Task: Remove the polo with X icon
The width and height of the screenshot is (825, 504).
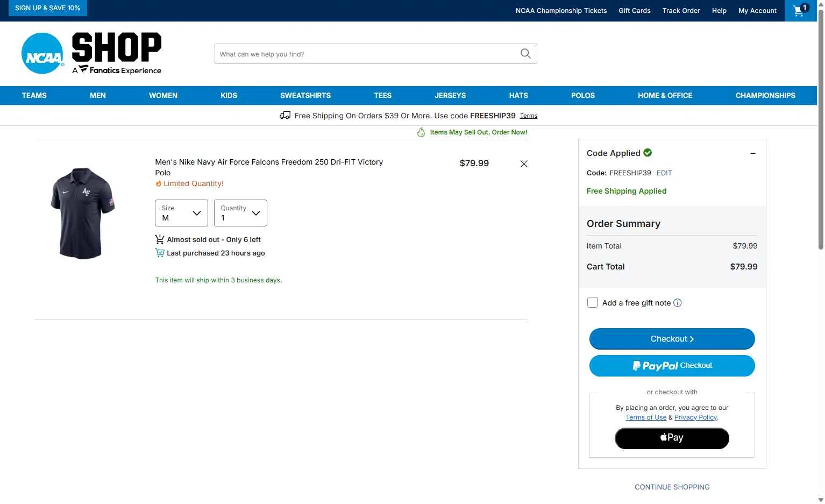Action: click(x=524, y=164)
